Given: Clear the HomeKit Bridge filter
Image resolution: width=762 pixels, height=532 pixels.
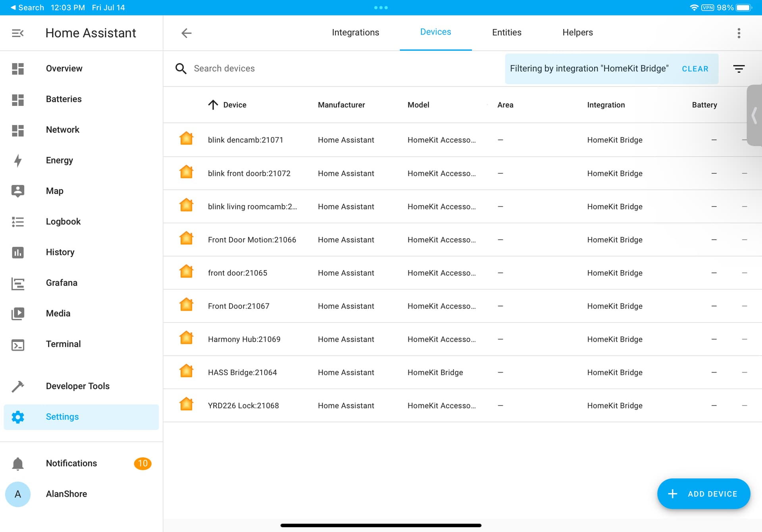Looking at the screenshot, I should click(x=695, y=69).
